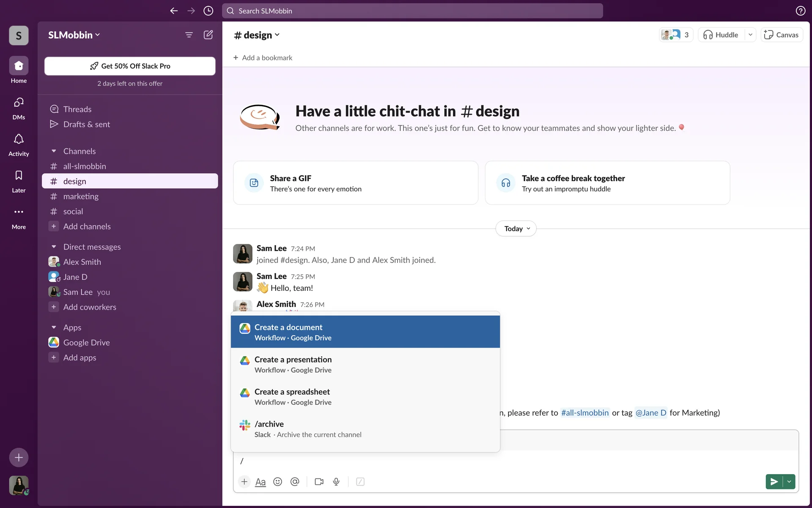Toggle the slash shortcuts button
This screenshot has height=508, width=812.
pyautogui.click(x=360, y=482)
